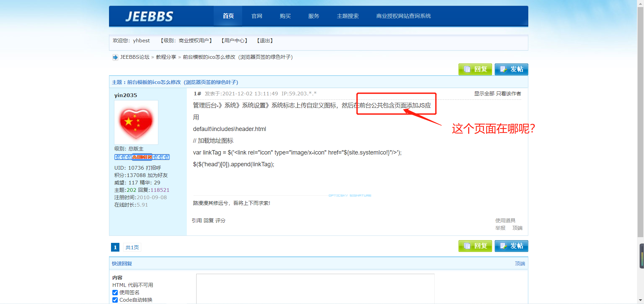Open the 用户中心 link
The width and height of the screenshot is (644, 304).
[x=234, y=41]
